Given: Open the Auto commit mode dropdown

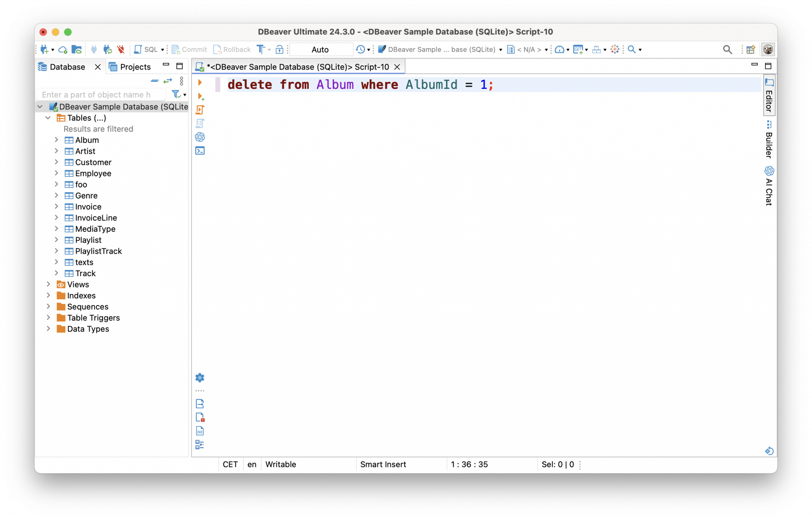Looking at the screenshot, I should click(321, 49).
